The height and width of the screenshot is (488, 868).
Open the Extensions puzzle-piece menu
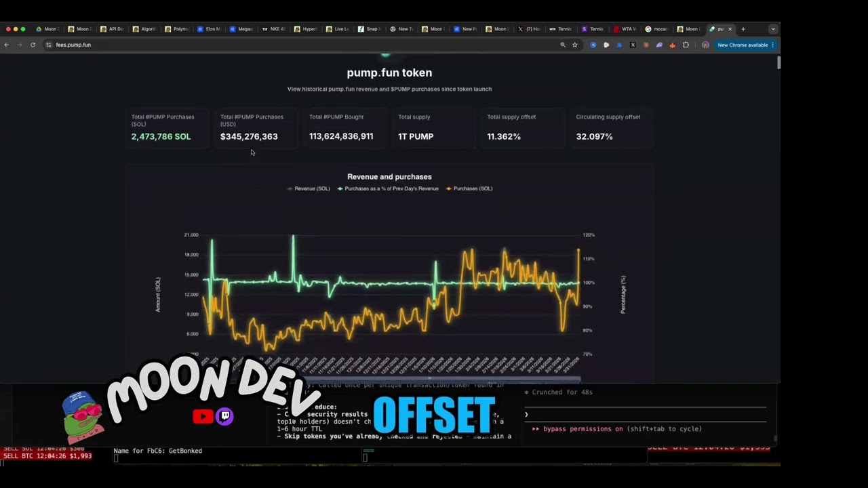pos(686,45)
